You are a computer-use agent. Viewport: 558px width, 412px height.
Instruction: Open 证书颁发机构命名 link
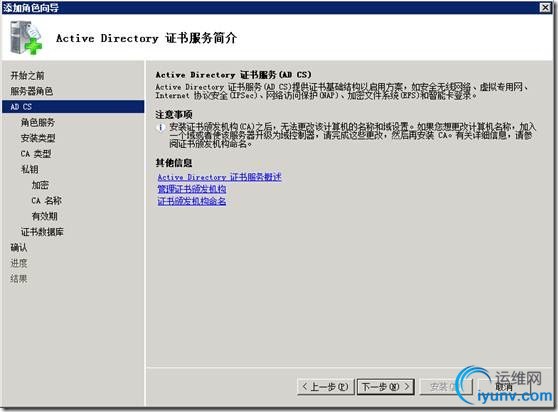[x=192, y=201]
